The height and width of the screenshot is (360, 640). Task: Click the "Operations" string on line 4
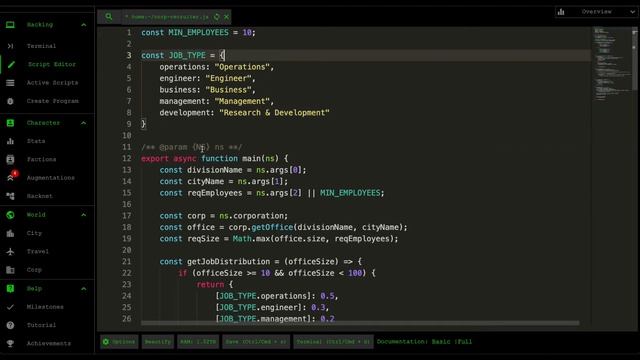242,67
